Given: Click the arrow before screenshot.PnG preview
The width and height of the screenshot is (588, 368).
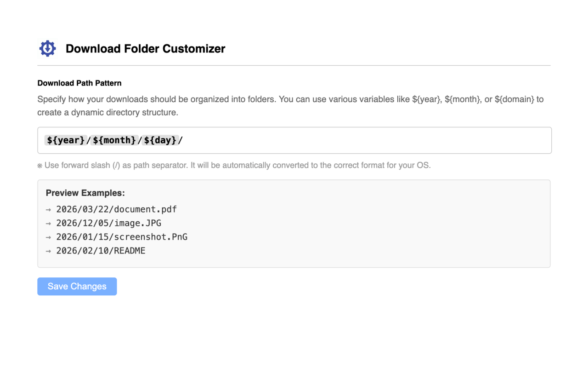Looking at the screenshot, I should (x=48, y=237).
